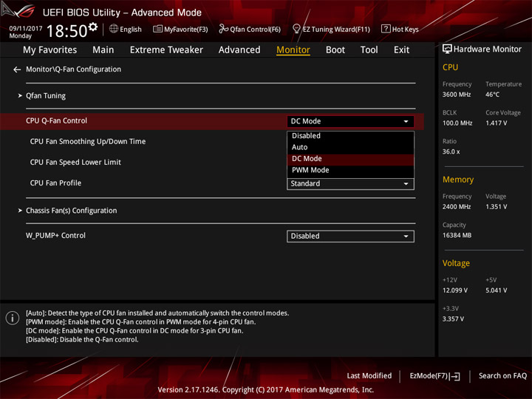Image resolution: width=532 pixels, height=399 pixels.
Task: Click the globe language icon
Action: click(x=114, y=29)
